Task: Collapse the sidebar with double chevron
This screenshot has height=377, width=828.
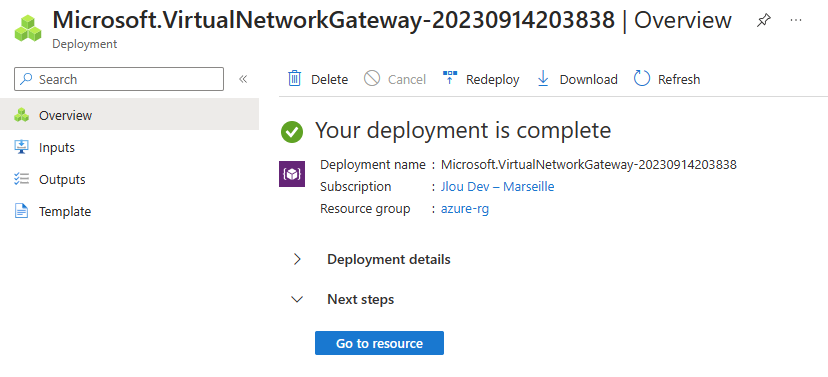Action: [x=243, y=79]
